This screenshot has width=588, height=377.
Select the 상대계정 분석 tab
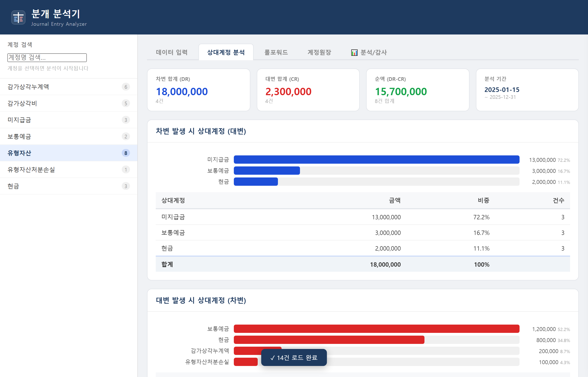(226, 52)
